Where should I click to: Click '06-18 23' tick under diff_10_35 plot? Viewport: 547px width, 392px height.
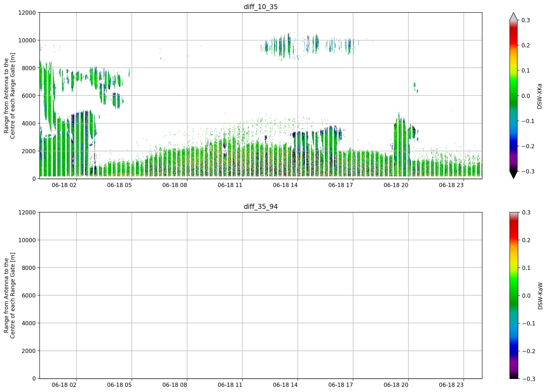click(x=451, y=185)
